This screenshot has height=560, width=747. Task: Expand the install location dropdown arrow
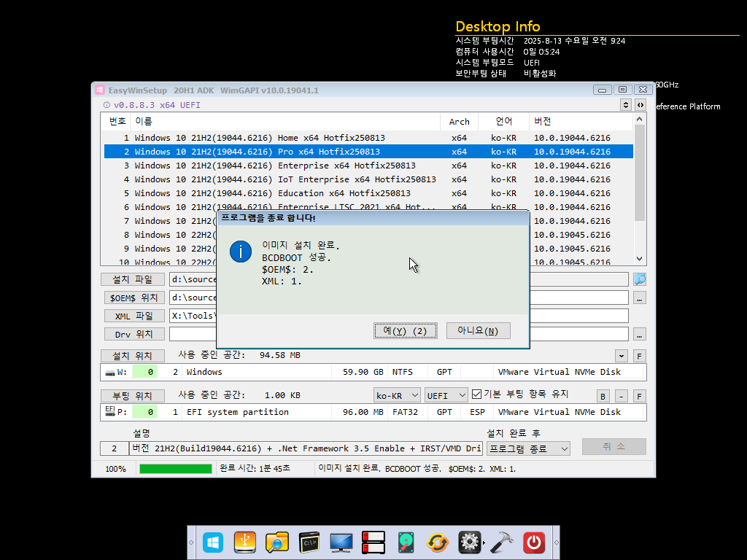[622, 356]
